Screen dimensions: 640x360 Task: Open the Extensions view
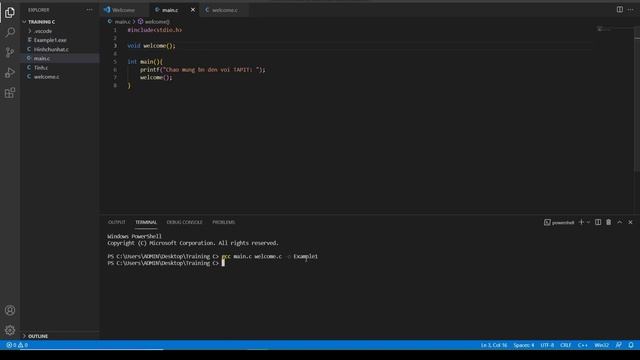coord(10,93)
